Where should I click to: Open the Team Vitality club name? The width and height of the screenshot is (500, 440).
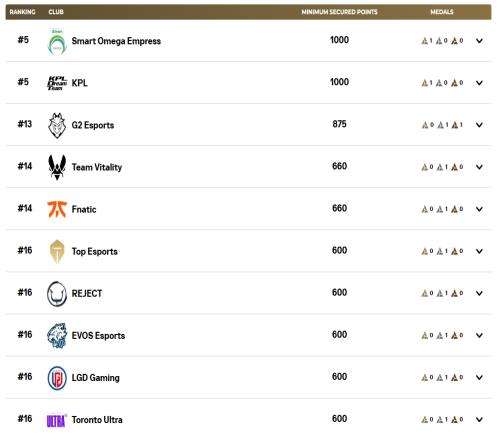(x=97, y=167)
